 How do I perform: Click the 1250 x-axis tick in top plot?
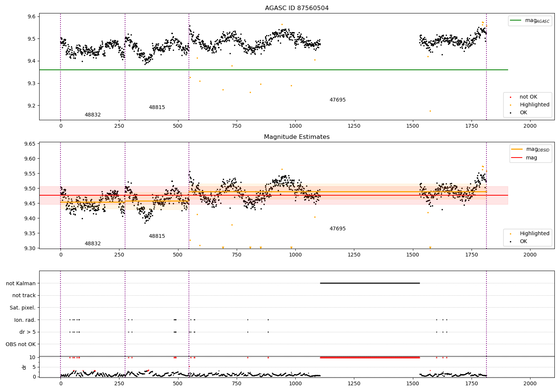pos(354,126)
